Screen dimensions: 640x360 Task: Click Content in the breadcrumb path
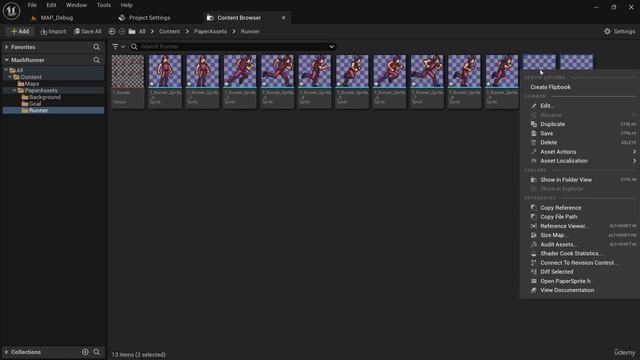coord(169,31)
